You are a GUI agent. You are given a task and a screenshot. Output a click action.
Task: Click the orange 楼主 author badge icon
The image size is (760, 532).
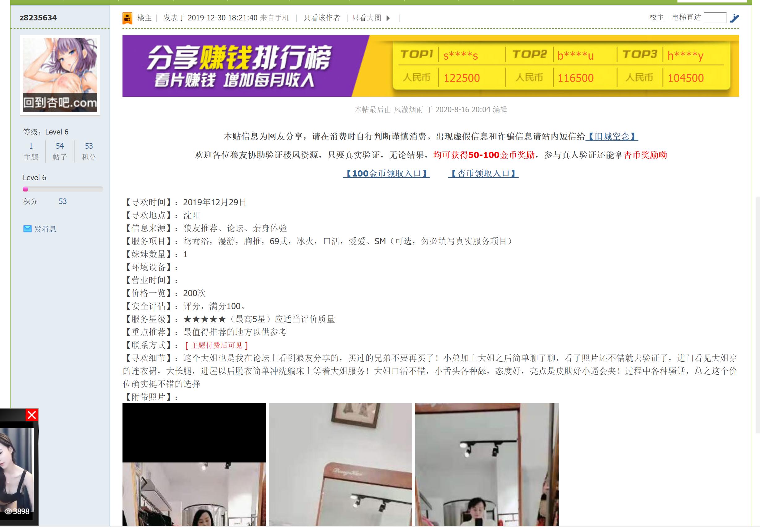pyautogui.click(x=128, y=18)
